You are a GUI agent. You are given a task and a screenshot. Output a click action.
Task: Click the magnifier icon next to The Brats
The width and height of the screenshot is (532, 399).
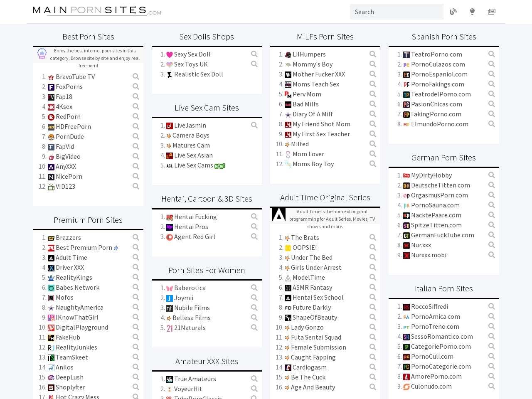373,237
